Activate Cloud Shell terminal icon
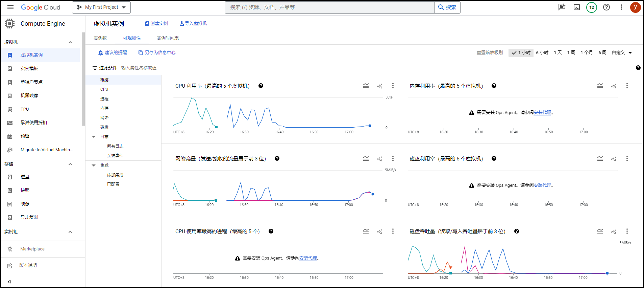Viewport: 644px width, 288px height. 577,7
